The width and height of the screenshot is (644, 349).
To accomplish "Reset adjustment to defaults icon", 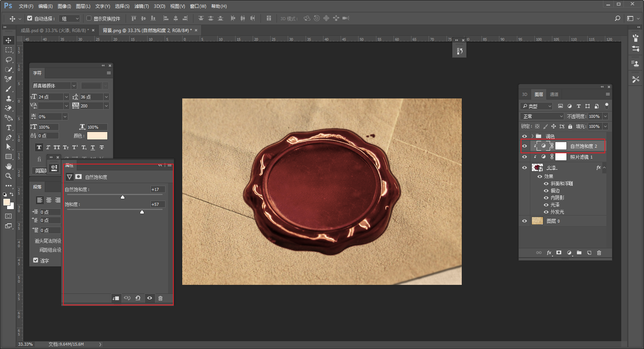I will [x=138, y=298].
